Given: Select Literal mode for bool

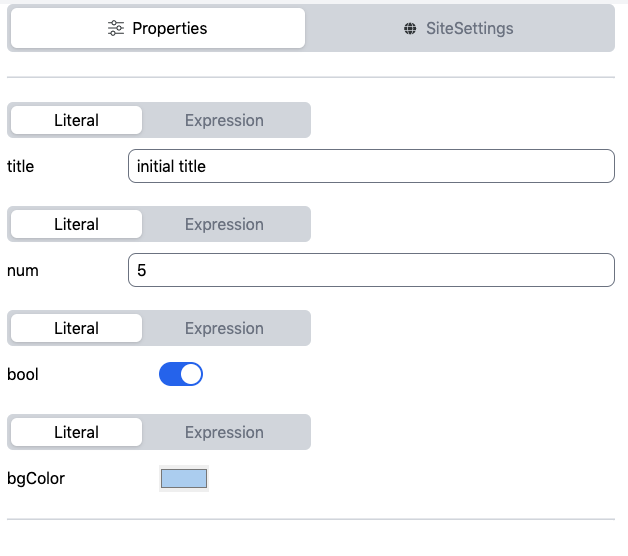Looking at the screenshot, I should click(x=76, y=328).
